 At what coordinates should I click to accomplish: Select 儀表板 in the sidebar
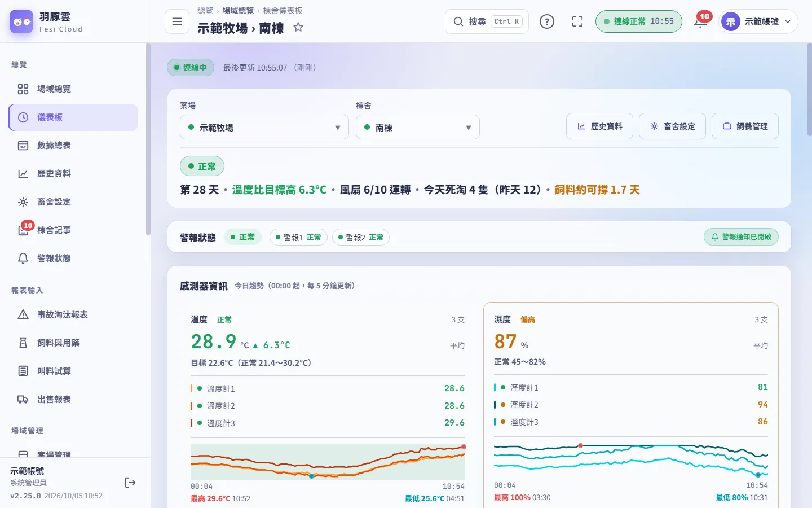pos(73,117)
